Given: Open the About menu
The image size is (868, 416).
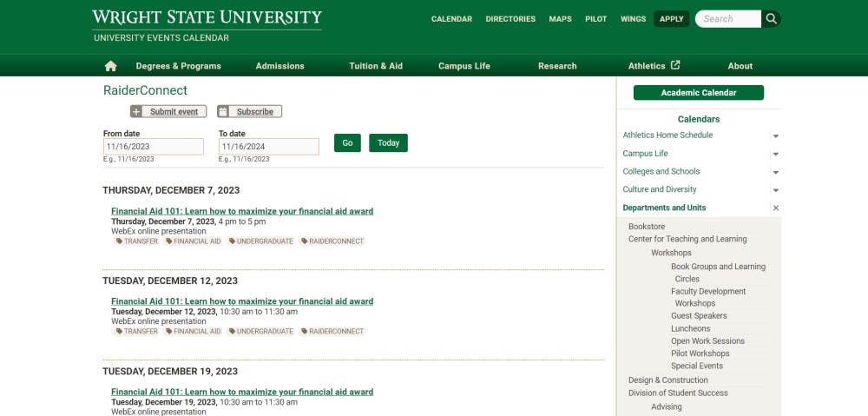Looking at the screenshot, I should click(740, 66).
